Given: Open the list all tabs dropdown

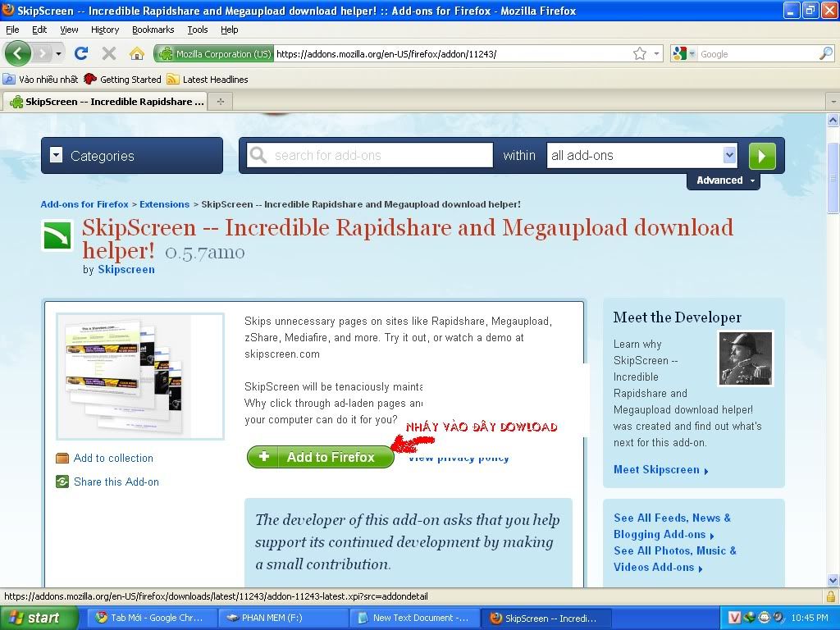Looking at the screenshot, I should [x=833, y=101].
